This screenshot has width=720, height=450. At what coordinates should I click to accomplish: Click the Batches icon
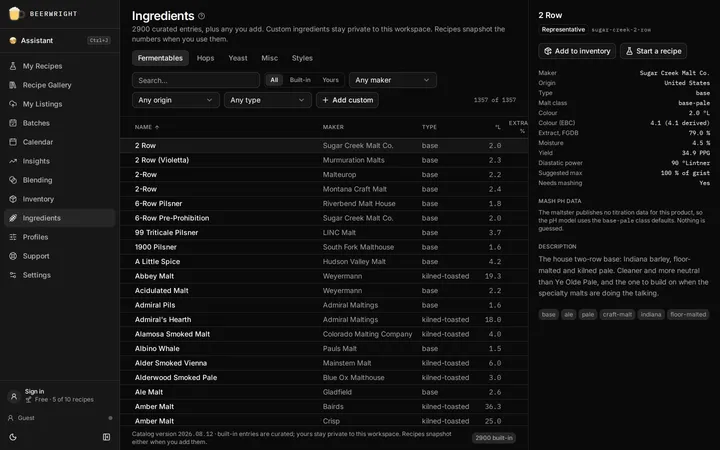point(13,123)
